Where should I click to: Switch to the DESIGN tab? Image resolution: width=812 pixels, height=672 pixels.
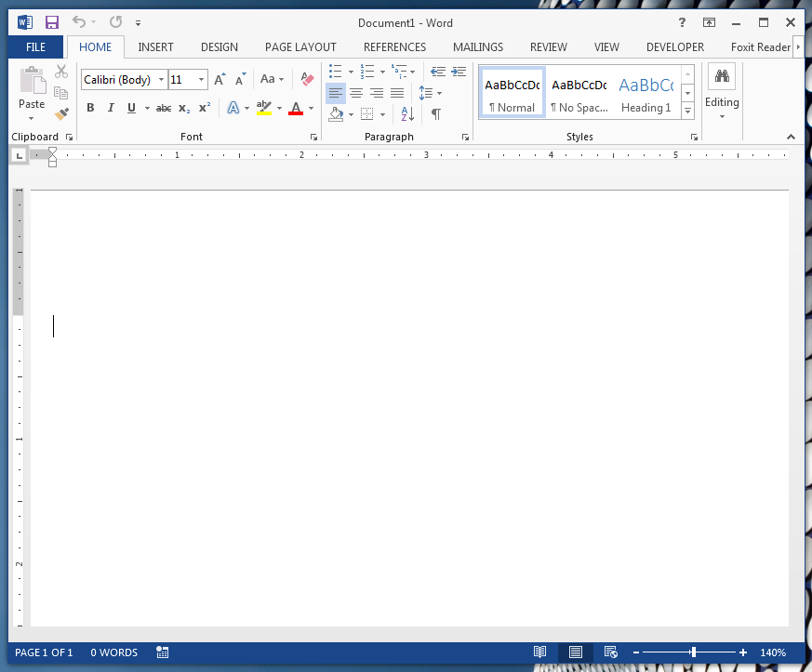click(x=220, y=47)
